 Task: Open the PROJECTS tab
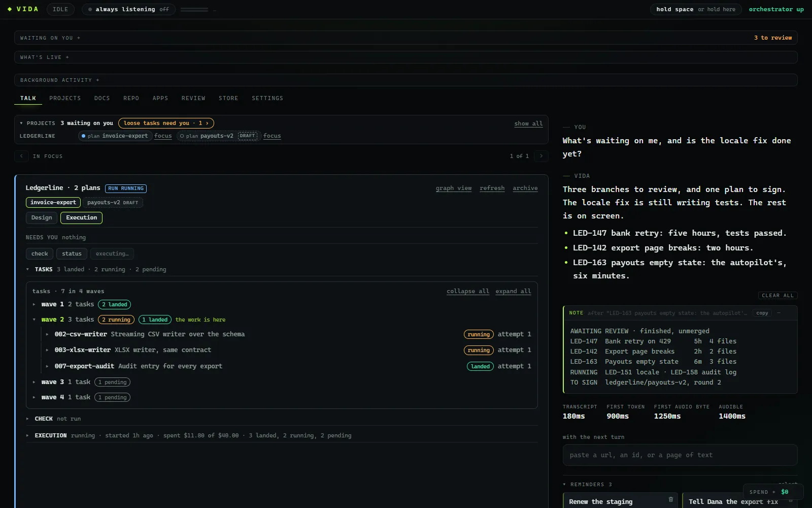click(x=65, y=98)
